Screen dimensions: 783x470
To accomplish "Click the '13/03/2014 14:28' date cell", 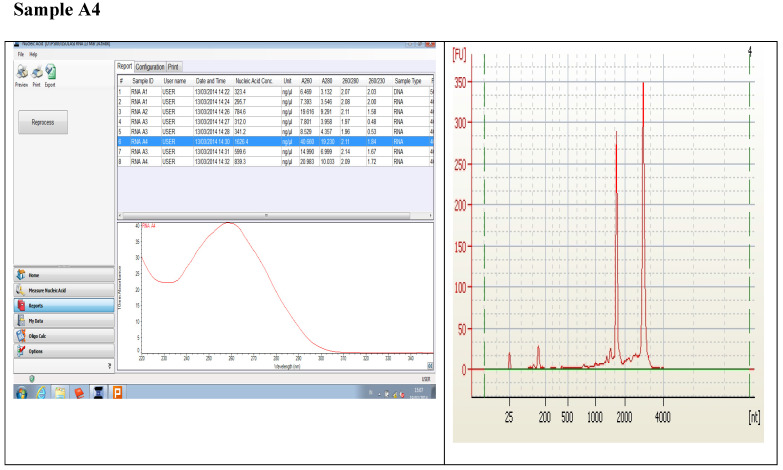I will click(x=212, y=132).
